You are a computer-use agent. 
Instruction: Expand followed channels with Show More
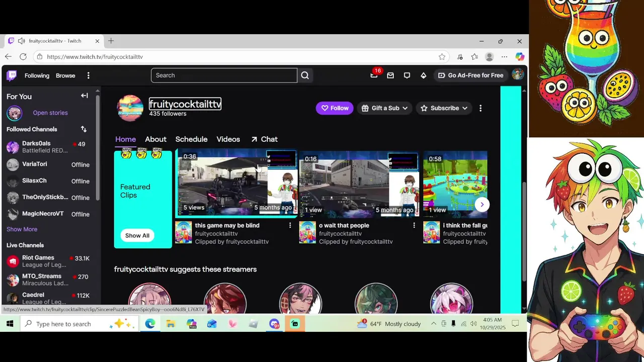coord(22,229)
